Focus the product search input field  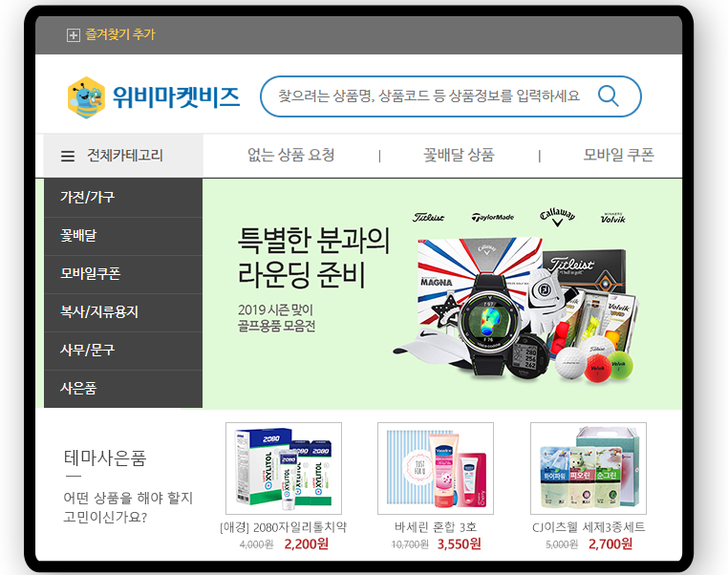click(429, 96)
